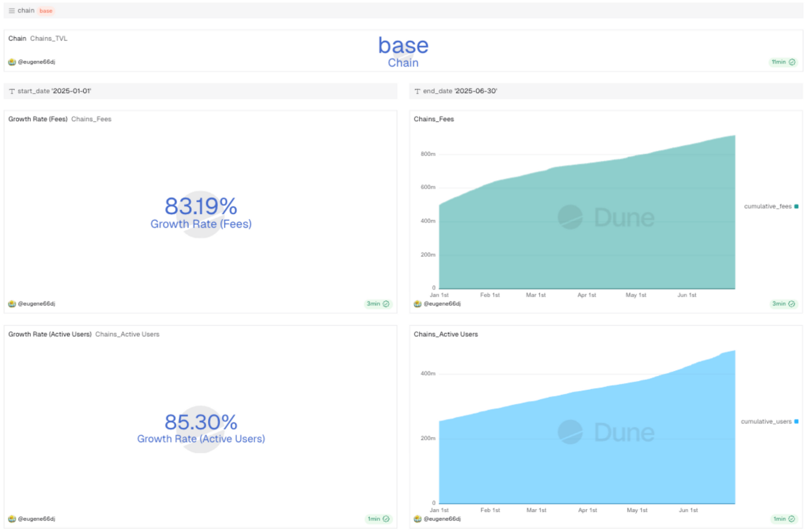Screen dimensions: 805x532
Task: Click avatar in Growth Rate (Fees) panel
Action: pyautogui.click(x=12, y=304)
